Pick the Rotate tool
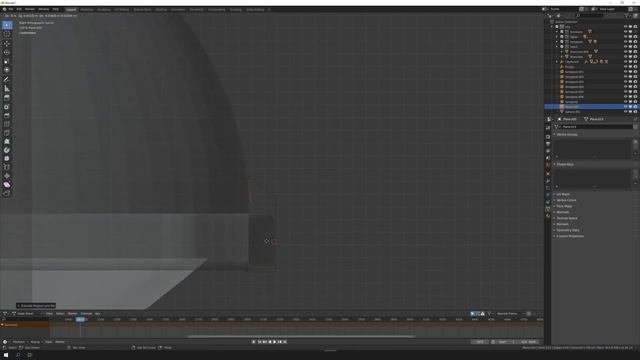This screenshot has width=640, height=360. click(7, 52)
